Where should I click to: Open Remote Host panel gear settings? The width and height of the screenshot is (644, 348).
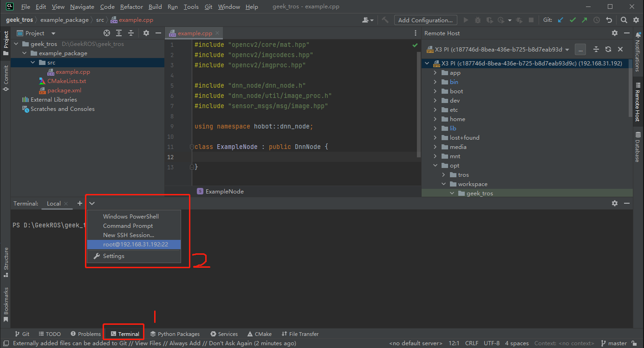coord(615,33)
